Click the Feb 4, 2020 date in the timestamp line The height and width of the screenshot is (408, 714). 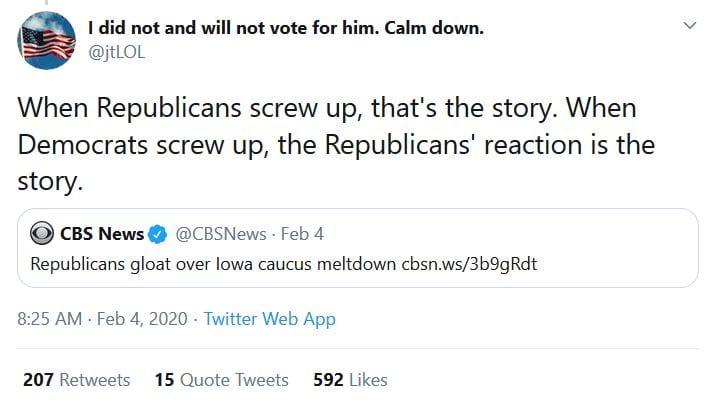140,319
